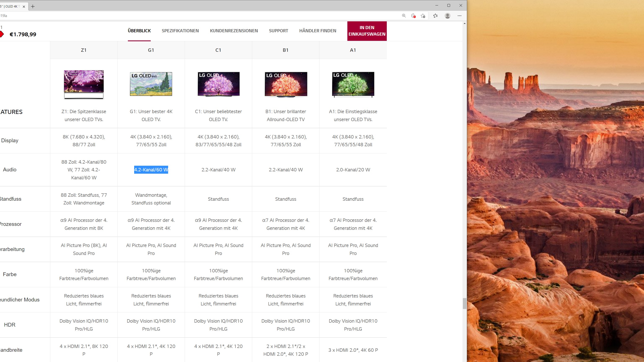
Task: Click the G1 OLED evo TV image
Action: pos(151,84)
